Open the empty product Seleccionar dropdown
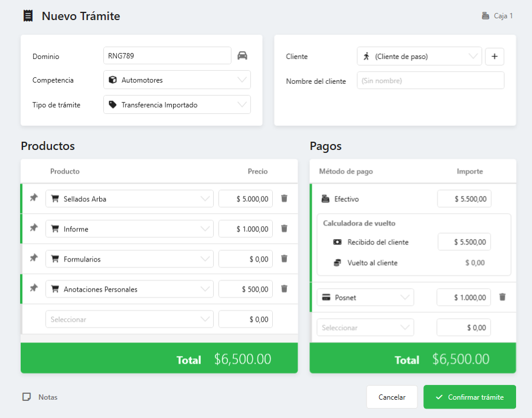 130,319
